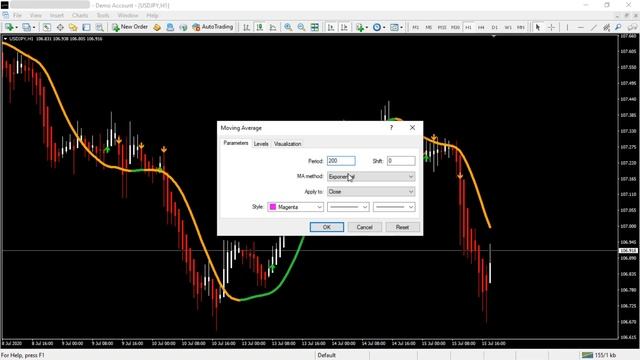Image resolution: width=640 pixels, height=360 pixels.
Task: Click the blue user account icon
Action: (x=170, y=27)
